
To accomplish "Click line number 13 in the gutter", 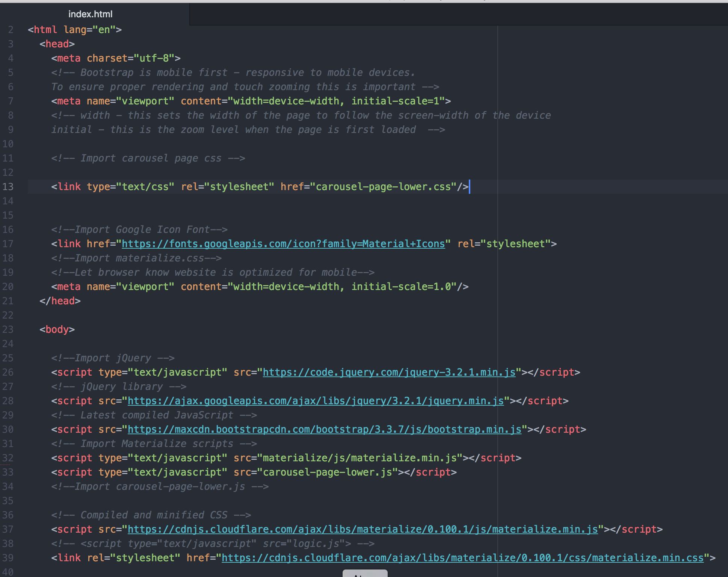I will pos(8,187).
